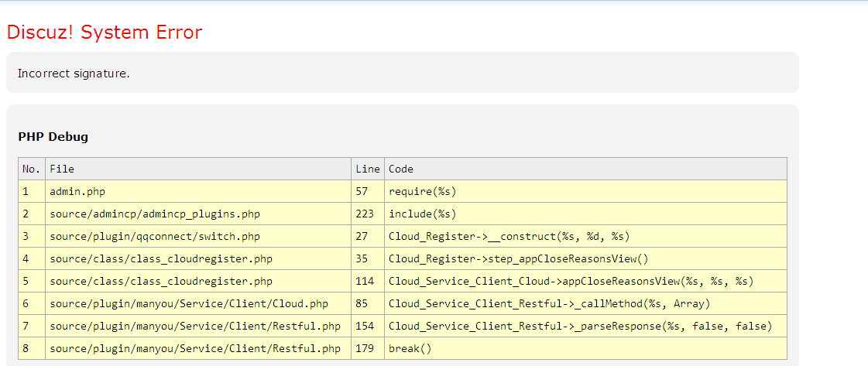Viewport: 868px width, 366px height.
Task: Click the Line column header
Action: [368, 169]
